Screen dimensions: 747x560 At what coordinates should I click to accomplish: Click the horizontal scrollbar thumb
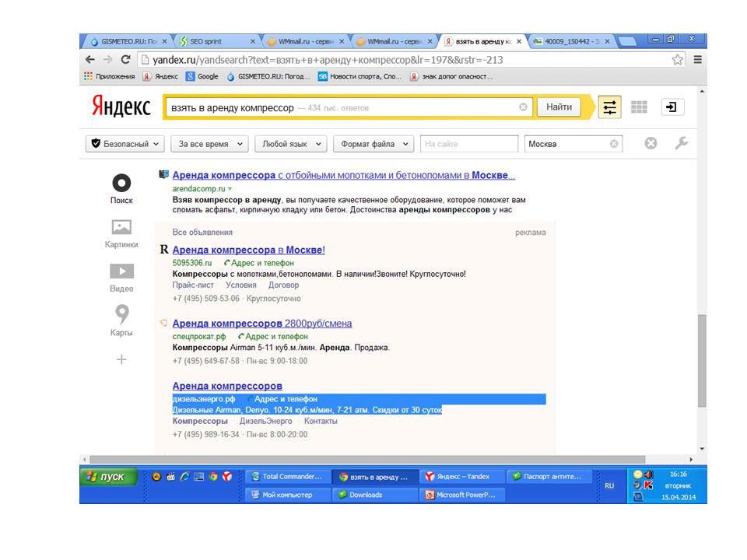(x=367, y=460)
